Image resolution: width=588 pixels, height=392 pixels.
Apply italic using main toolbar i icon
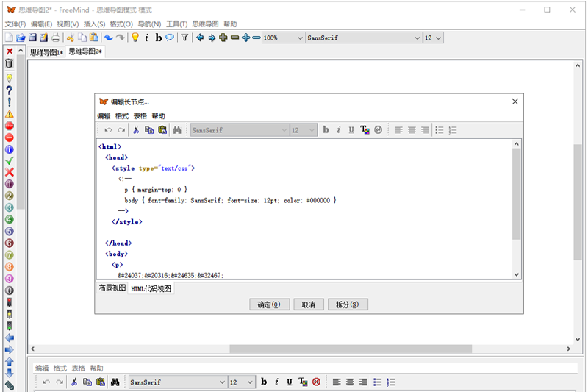coord(146,38)
